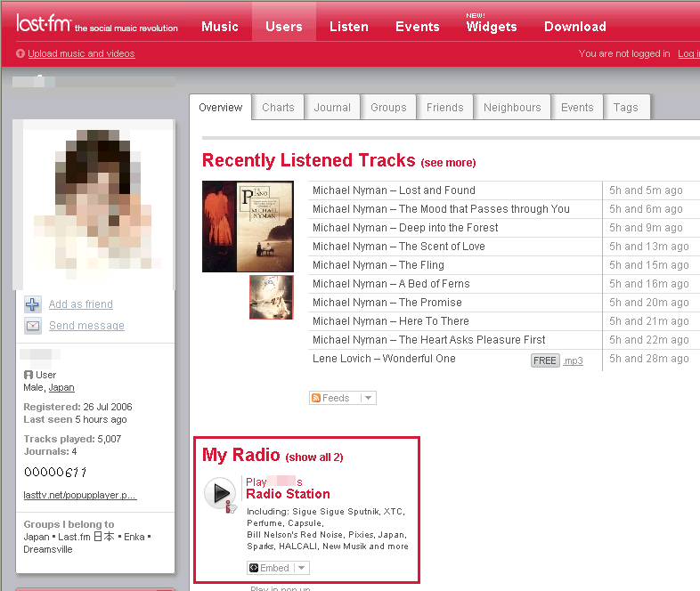Open the Widgets menu

click(492, 27)
